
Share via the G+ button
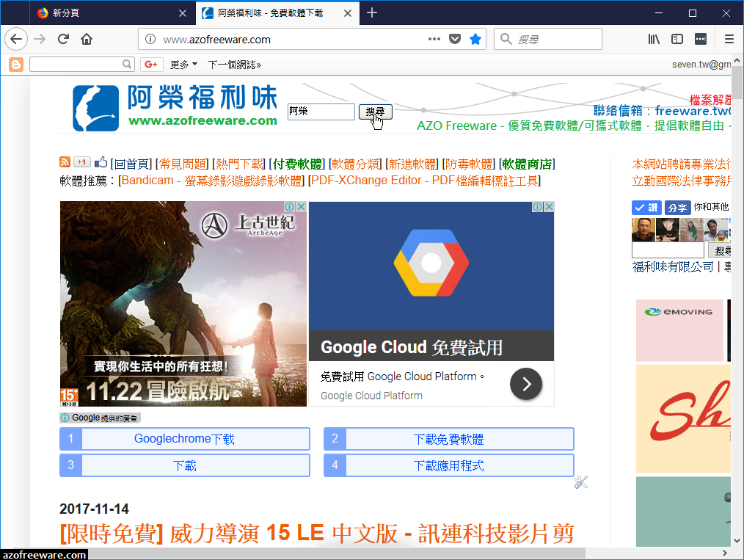(151, 64)
